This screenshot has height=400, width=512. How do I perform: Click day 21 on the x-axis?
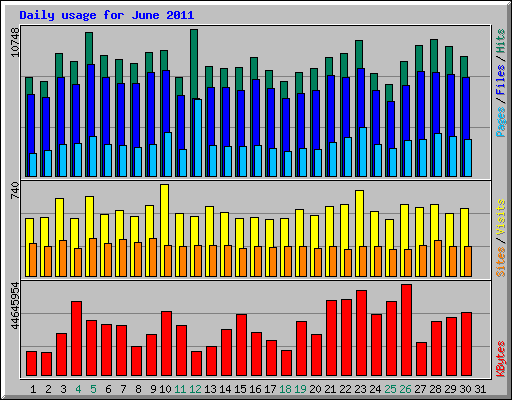[x=330, y=389]
